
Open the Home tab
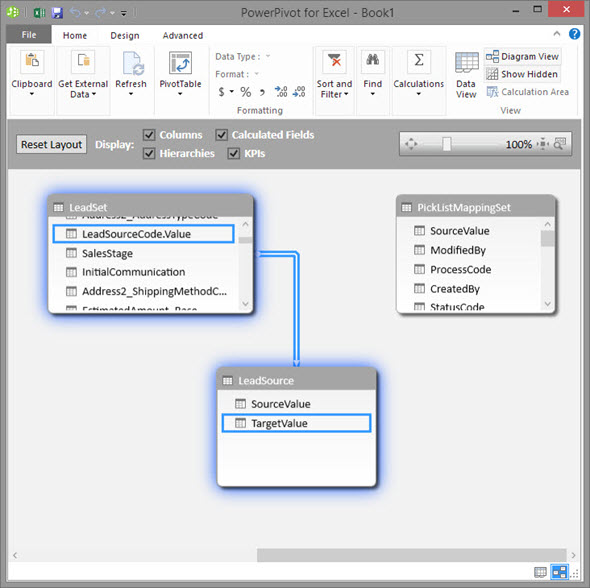point(75,35)
